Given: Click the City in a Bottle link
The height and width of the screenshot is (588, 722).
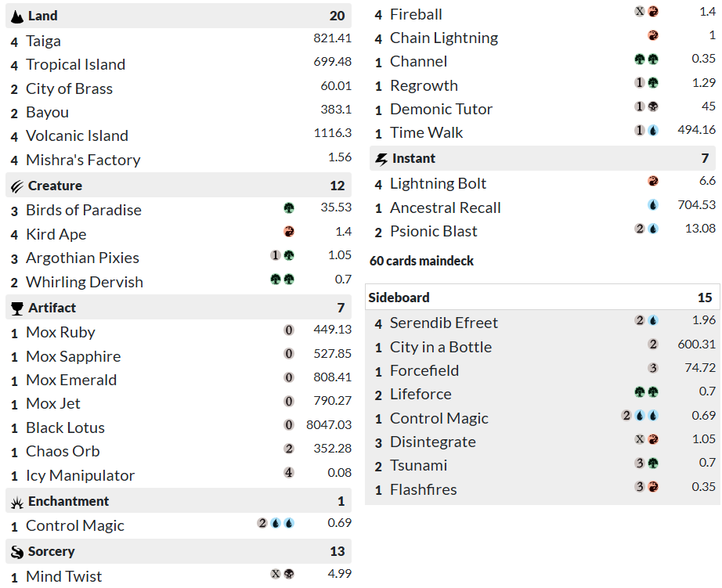Looking at the screenshot, I should pos(441,347).
